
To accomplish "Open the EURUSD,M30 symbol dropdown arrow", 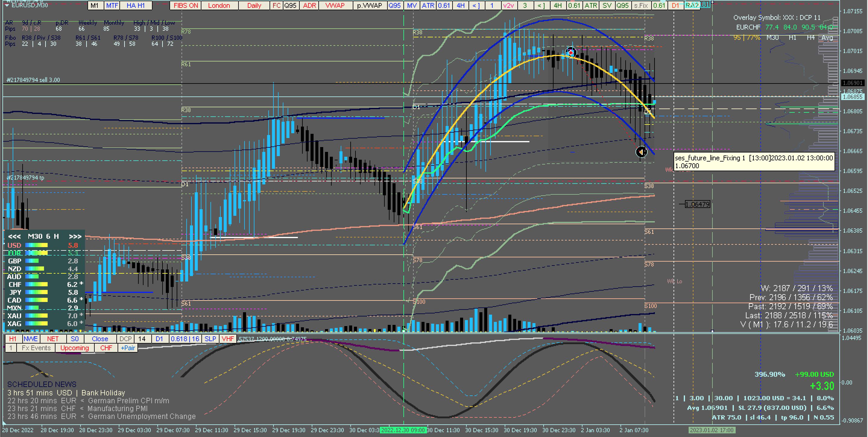I will coord(7,5).
